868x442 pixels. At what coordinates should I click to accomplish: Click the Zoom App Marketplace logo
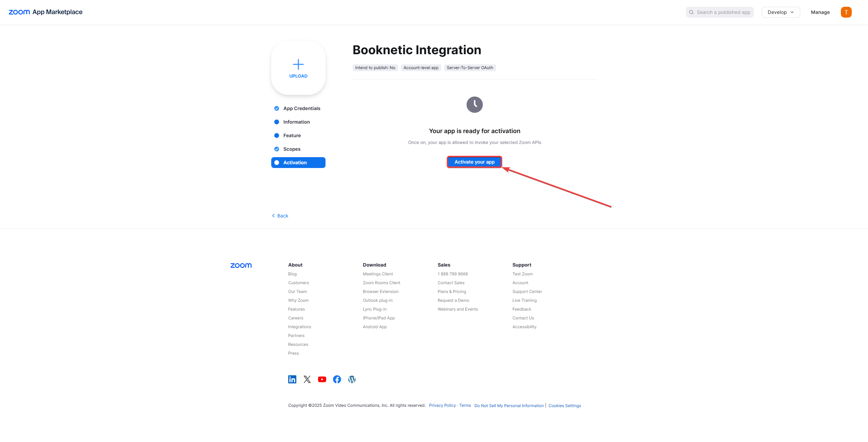[x=45, y=12]
